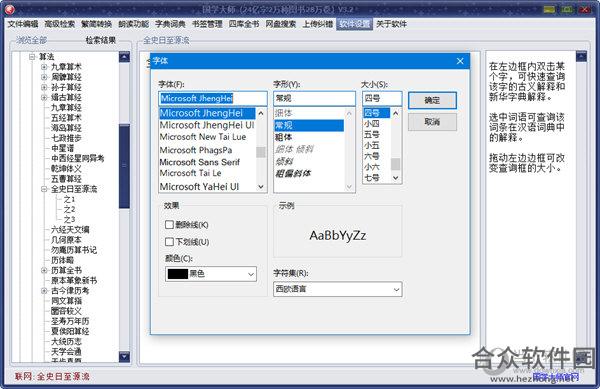The width and height of the screenshot is (600, 389).
Task: Select Microsoft New Tai Lue font
Action: pyautogui.click(x=203, y=137)
